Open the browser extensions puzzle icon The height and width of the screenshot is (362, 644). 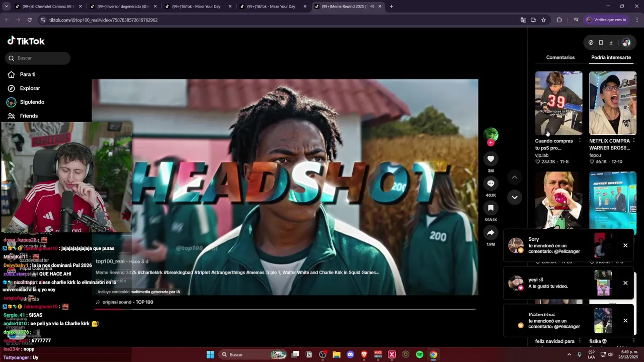pyautogui.click(x=559, y=20)
